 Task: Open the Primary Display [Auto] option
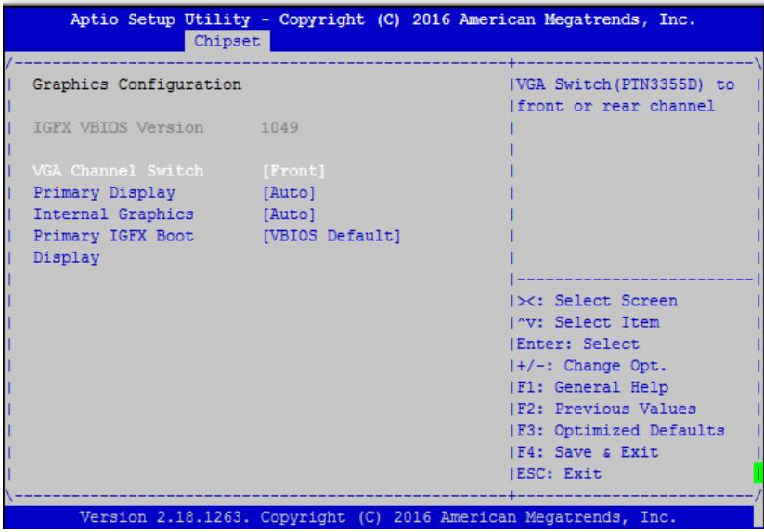pos(289,193)
